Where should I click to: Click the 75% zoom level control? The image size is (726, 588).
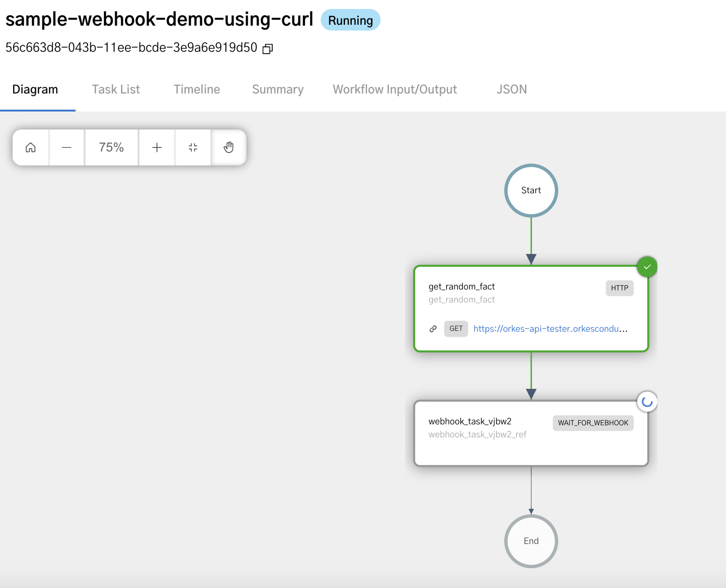tap(111, 147)
